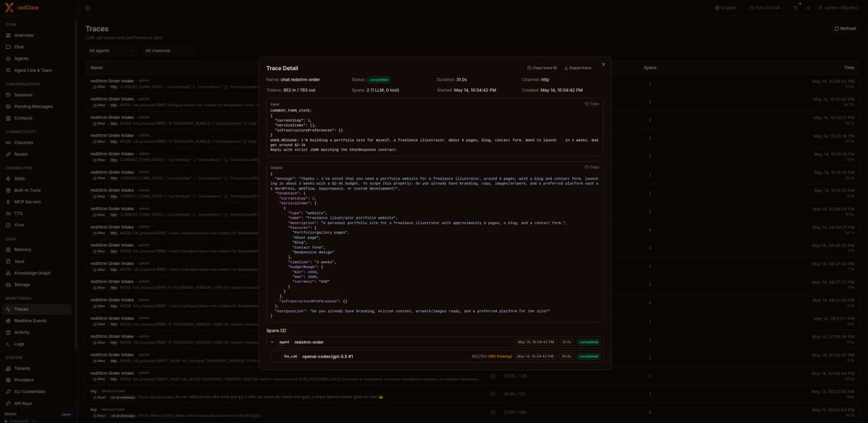Copy the Input section content
The height and width of the screenshot is (423, 868).
click(592, 104)
